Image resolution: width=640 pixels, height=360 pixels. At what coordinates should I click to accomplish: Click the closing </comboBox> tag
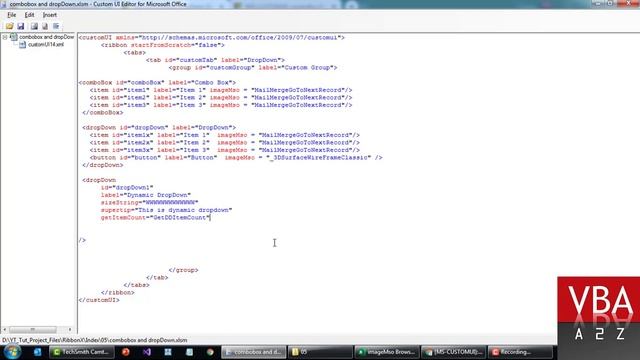[102, 113]
